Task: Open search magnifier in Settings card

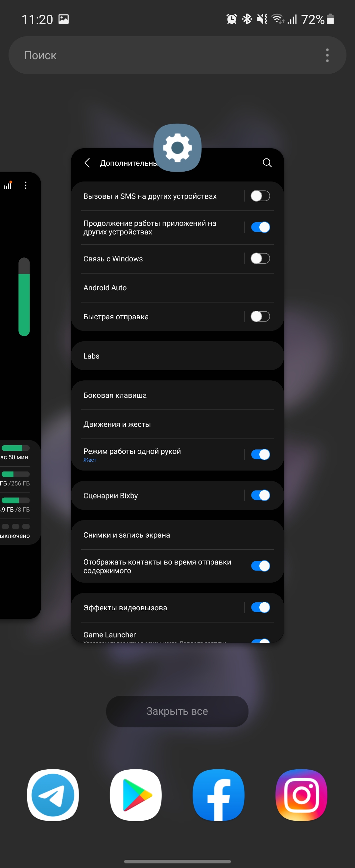Action: click(x=267, y=163)
